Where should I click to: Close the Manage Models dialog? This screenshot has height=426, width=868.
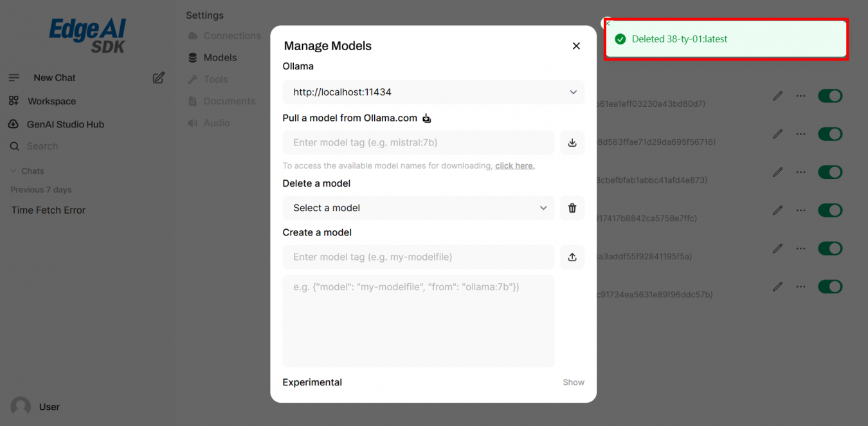[576, 46]
